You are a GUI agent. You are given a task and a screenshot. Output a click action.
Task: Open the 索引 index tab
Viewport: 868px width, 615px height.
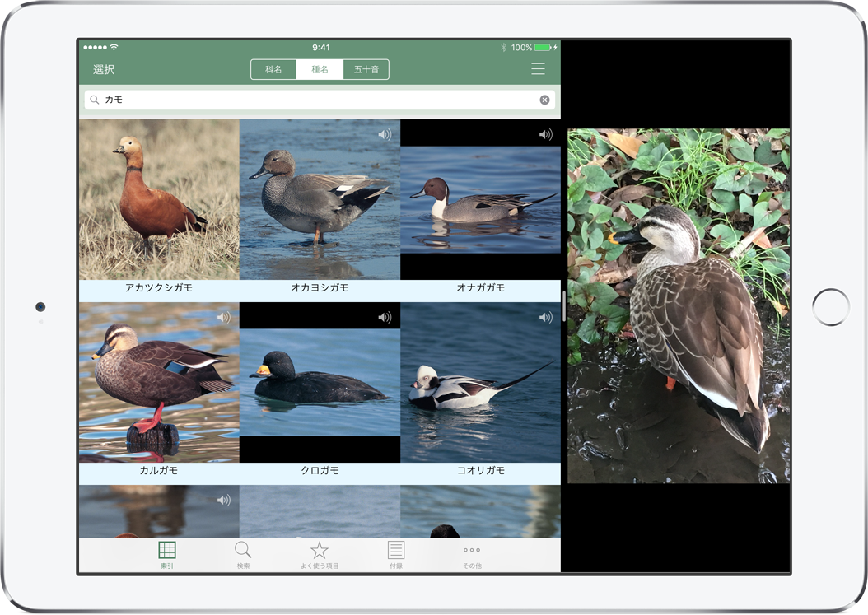(166, 555)
